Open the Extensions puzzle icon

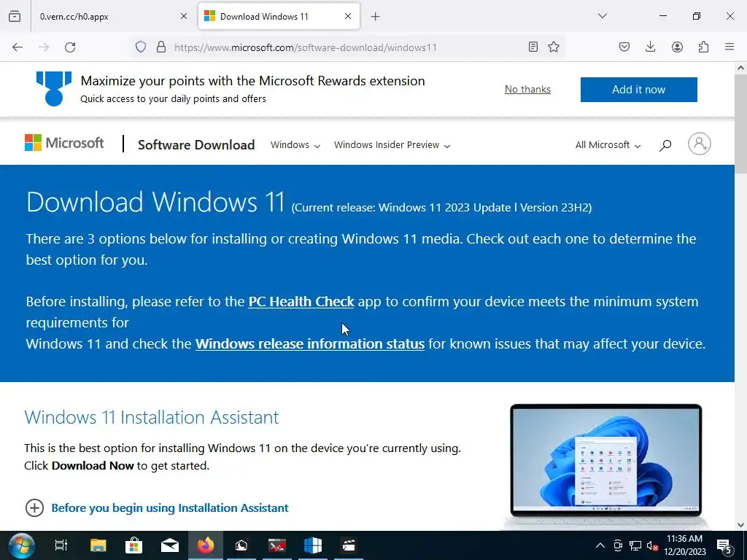coord(703,47)
